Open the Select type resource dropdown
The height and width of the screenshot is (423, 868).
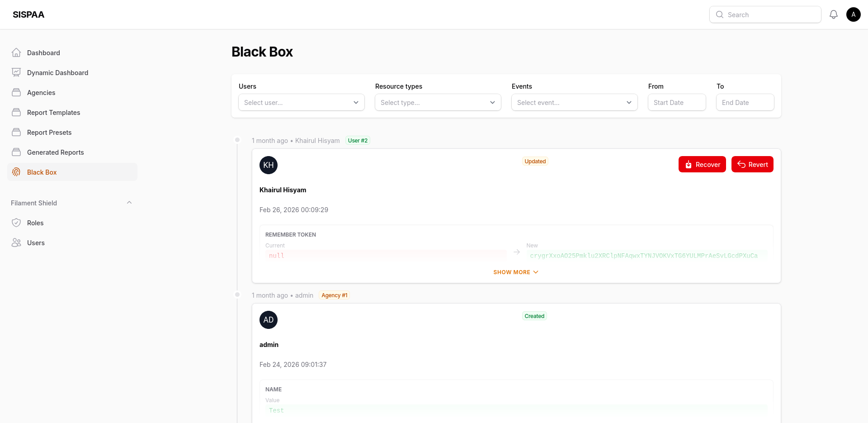437,102
